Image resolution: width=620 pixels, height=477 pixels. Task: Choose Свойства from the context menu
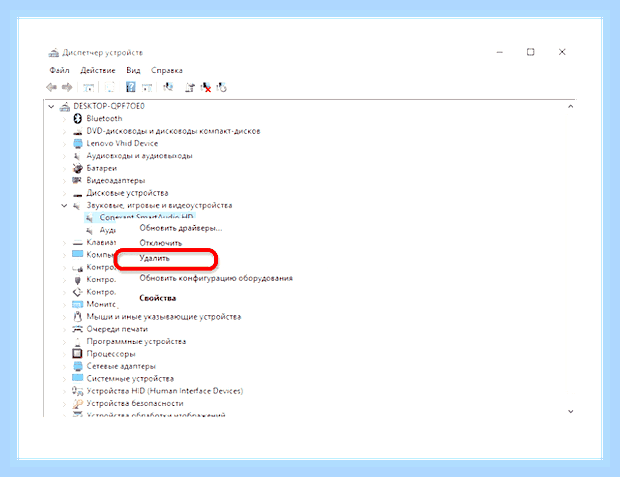point(157,298)
